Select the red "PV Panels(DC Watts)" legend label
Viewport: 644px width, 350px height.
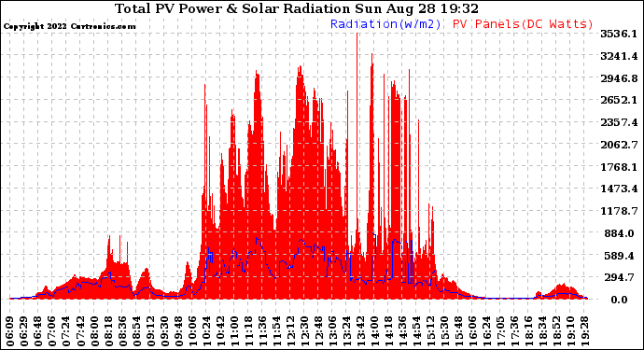(x=523, y=24)
